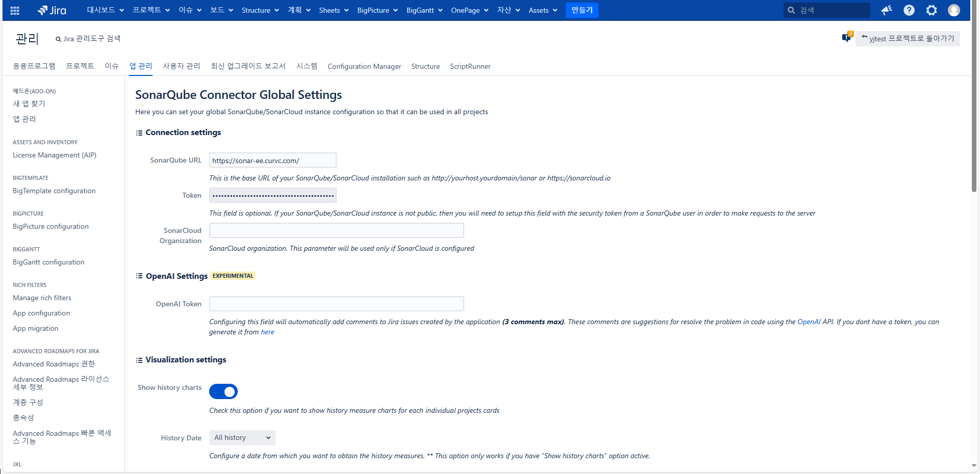The height and width of the screenshot is (474, 980).
Task: Expand the BigGantt menu
Action: tap(424, 10)
